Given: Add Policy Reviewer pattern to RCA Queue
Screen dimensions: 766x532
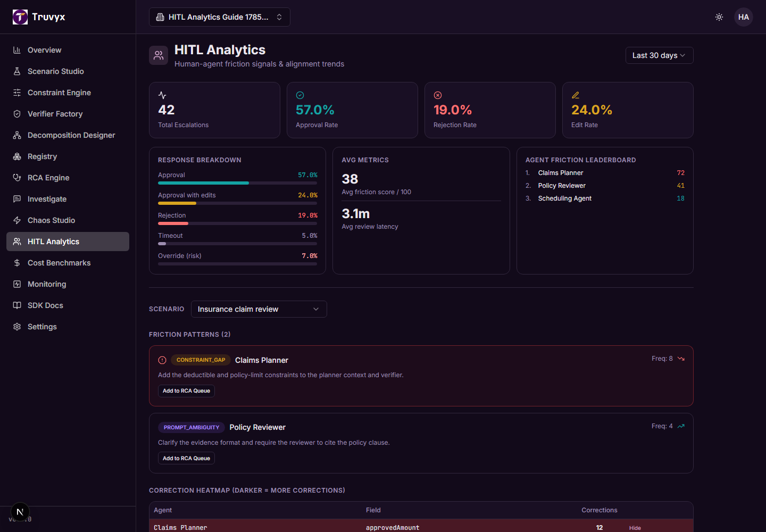Looking at the screenshot, I should click(x=186, y=458).
